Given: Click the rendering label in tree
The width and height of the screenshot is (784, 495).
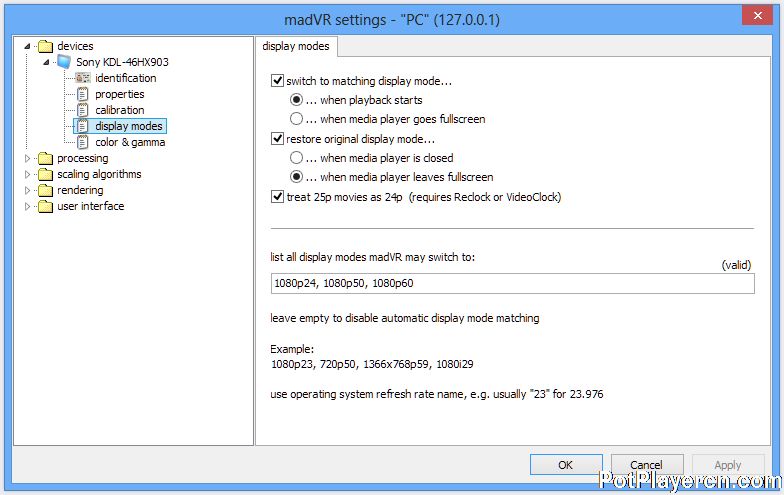Looking at the screenshot, I should click(80, 190).
